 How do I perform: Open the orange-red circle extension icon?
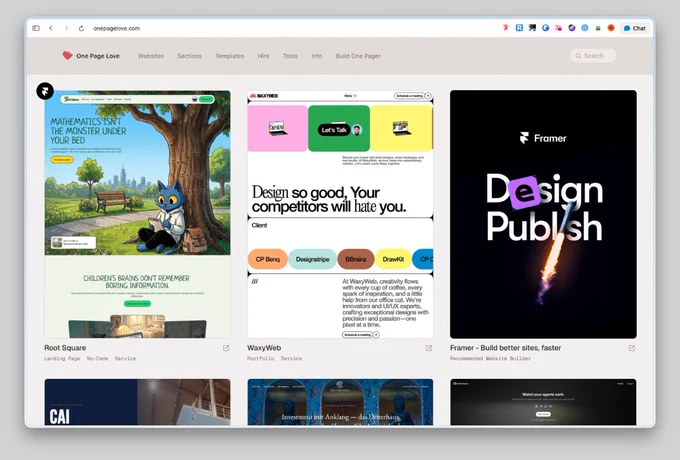point(611,28)
